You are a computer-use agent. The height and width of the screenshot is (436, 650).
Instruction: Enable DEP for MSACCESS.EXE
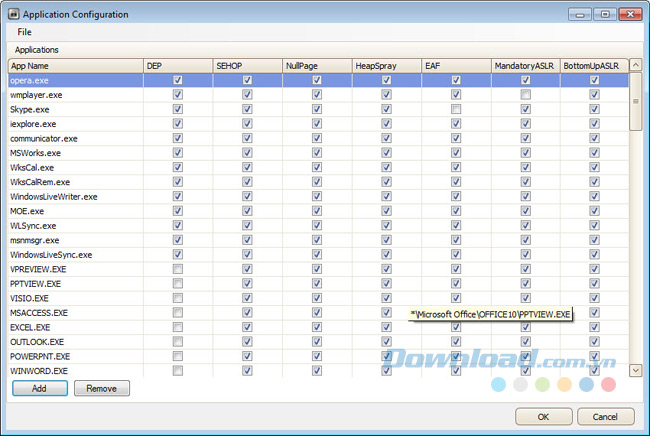tap(178, 312)
